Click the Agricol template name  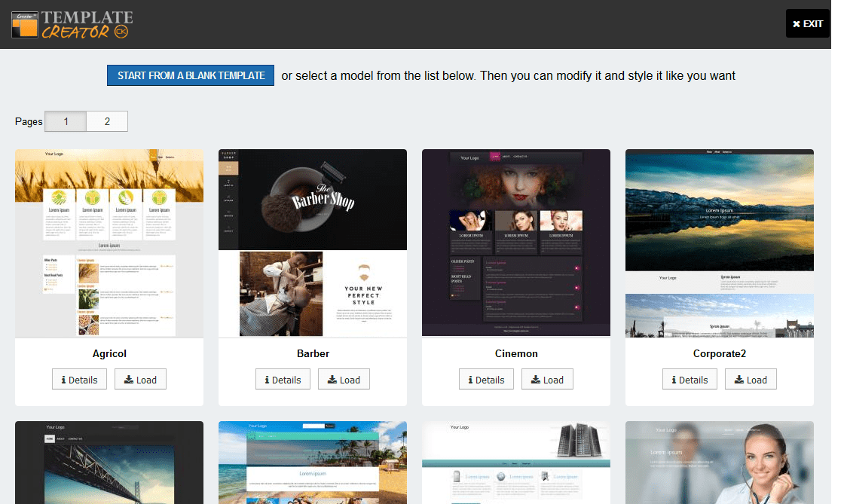109,353
